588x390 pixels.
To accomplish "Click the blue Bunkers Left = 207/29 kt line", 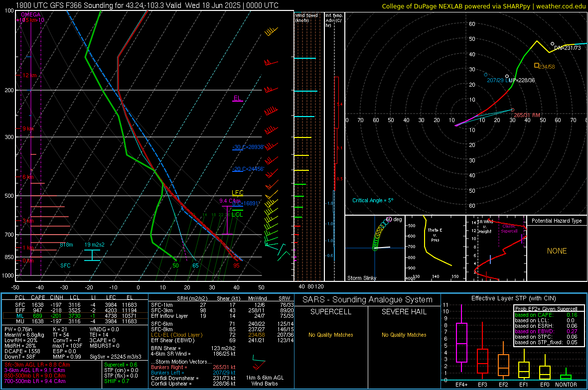I will pyautogui.click(x=193, y=373).
